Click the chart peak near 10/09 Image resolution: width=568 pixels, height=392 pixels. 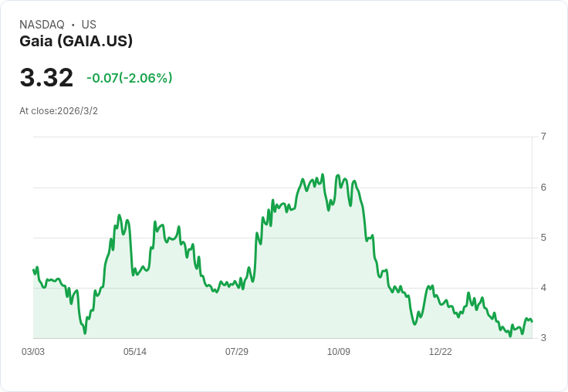pyautogui.click(x=338, y=175)
